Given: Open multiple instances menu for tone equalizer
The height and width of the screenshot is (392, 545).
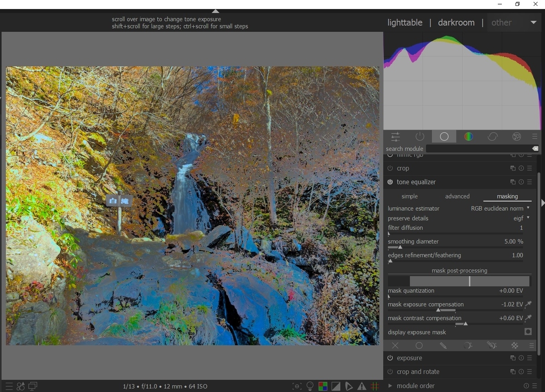Looking at the screenshot, I should point(513,182).
